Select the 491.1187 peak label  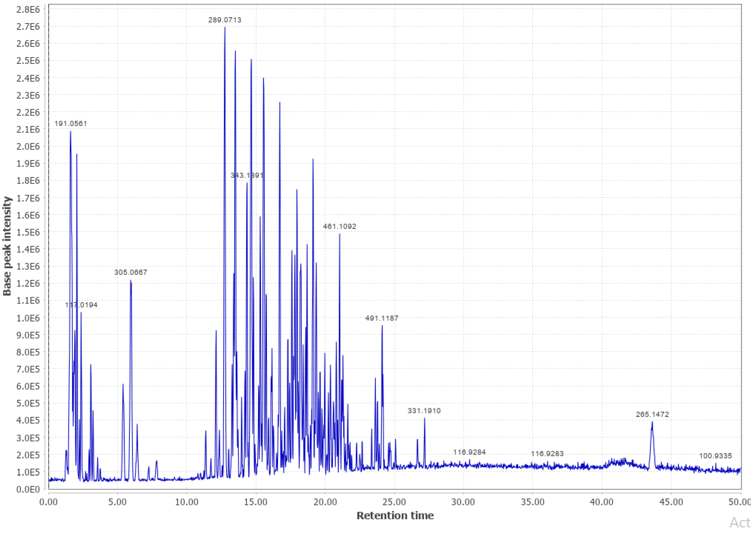coord(382,318)
